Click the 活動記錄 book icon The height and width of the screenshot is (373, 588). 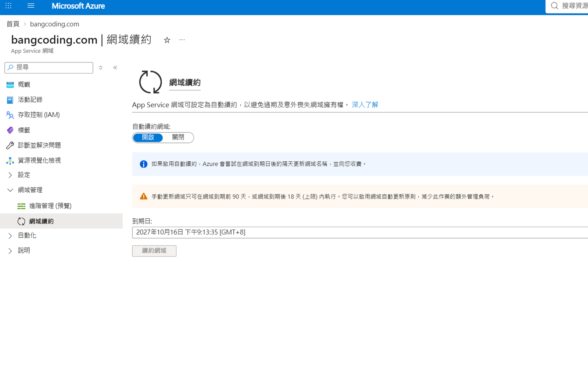[10, 100]
